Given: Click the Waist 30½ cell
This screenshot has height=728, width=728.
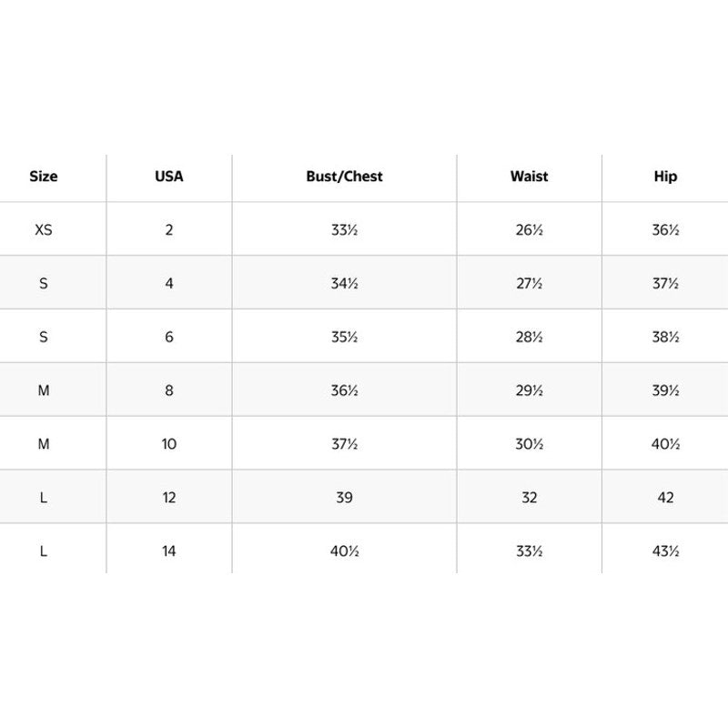Looking at the screenshot, I should pos(529,444).
